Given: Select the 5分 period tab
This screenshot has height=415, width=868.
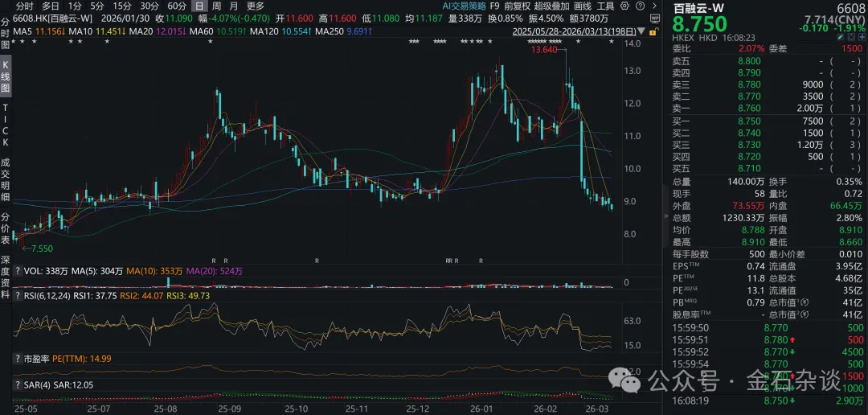Looking at the screenshot, I should pos(97,6).
